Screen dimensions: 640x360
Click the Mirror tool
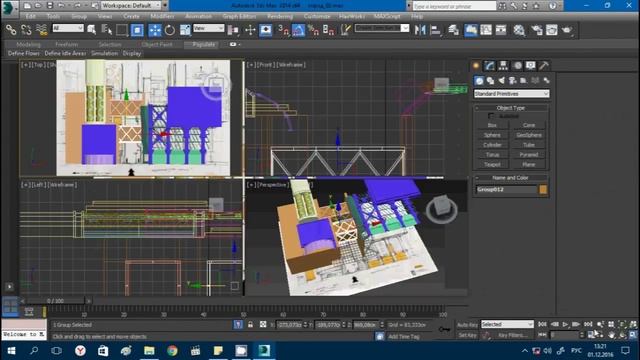(x=420, y=30)
